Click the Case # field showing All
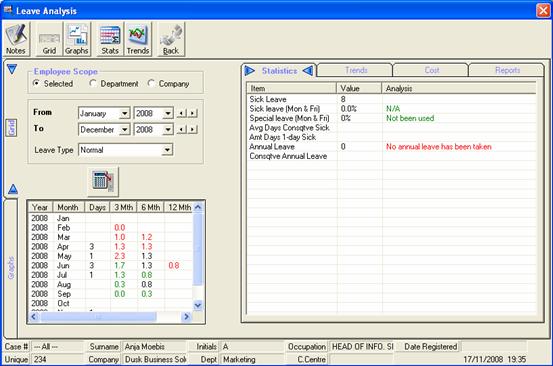This screenshot has height=366, width=553. point(57,347)
